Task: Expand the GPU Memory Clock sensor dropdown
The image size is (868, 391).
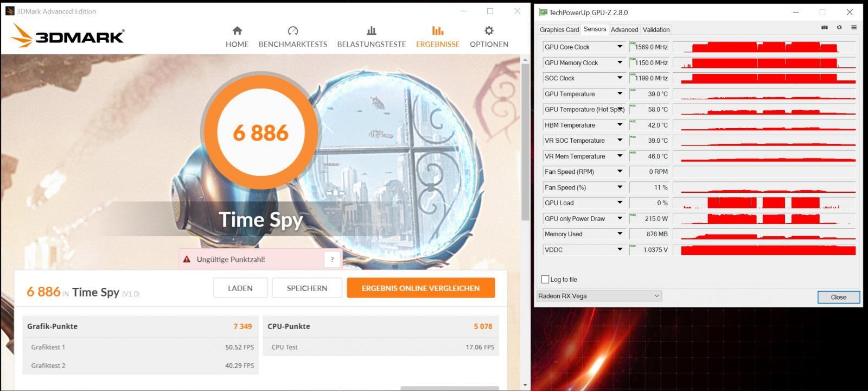Action: (x=620, y=62)
